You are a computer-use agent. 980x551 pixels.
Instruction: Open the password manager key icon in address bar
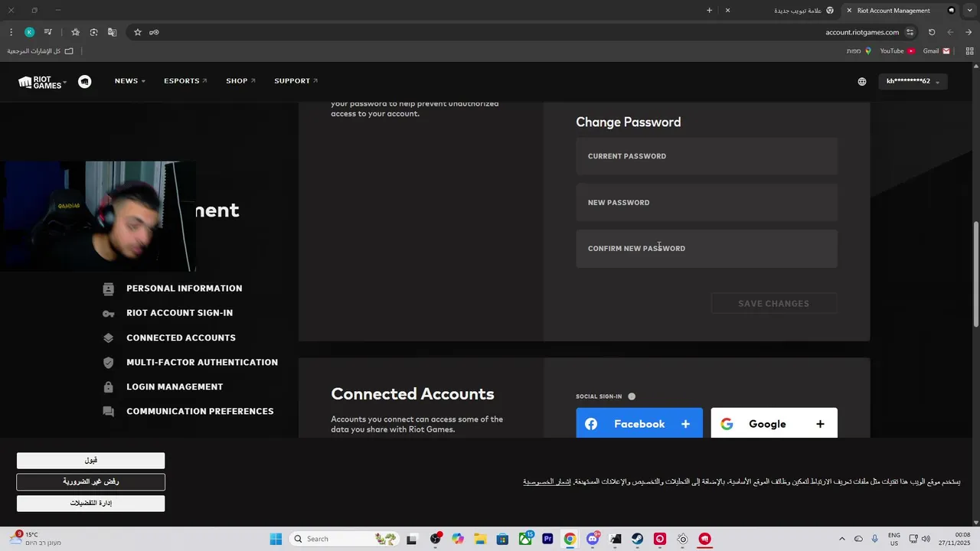pyautogui.click(x=154, y=32)
